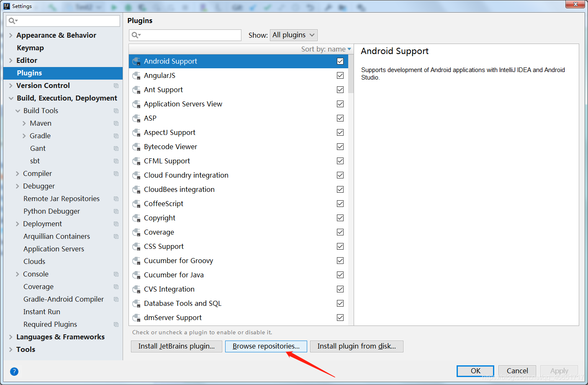
Task: Click project-level icon beside Version Control
Action: click(116, 85)
